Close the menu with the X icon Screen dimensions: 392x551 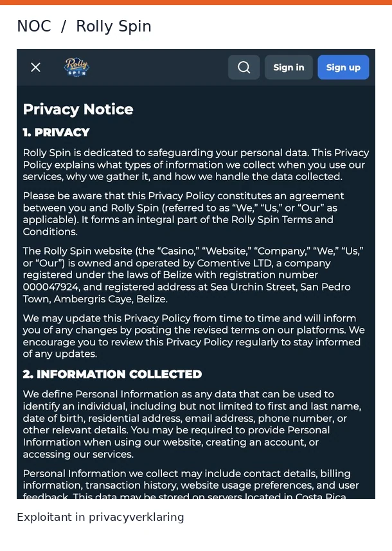click(x=35, y=67)
